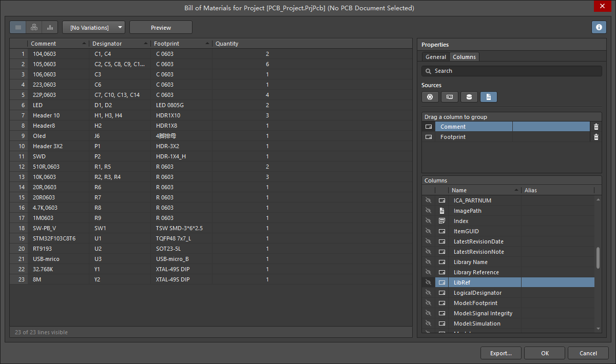
Task: Click the Columns list scrollbar thumb
Action: click(x=598, y=257)
